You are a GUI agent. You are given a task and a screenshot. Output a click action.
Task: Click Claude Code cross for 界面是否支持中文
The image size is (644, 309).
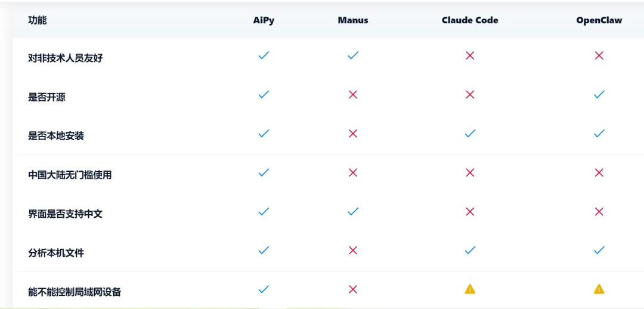click(x=470, y=212)
